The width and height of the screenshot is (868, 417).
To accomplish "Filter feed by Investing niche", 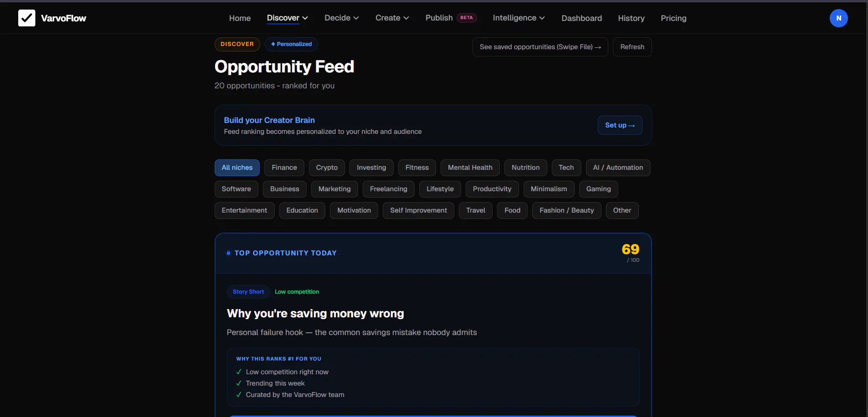I will click(371, 168).
